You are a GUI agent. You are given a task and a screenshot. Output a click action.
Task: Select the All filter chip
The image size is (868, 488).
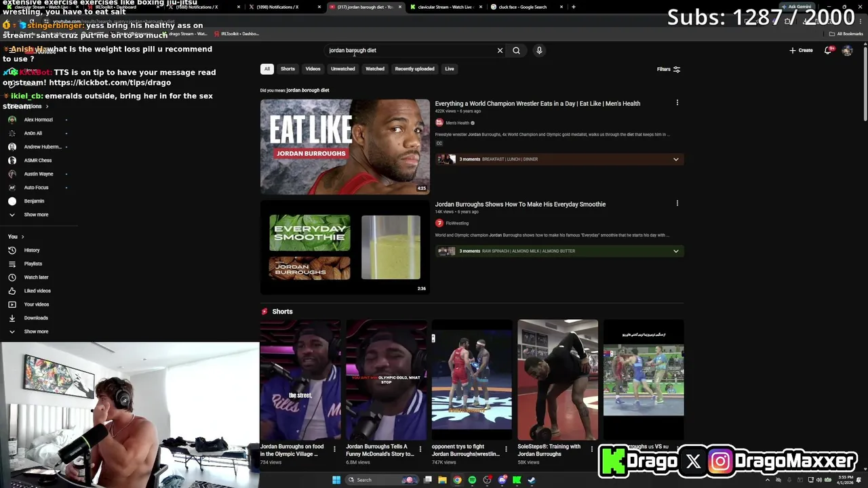[267, 68]
